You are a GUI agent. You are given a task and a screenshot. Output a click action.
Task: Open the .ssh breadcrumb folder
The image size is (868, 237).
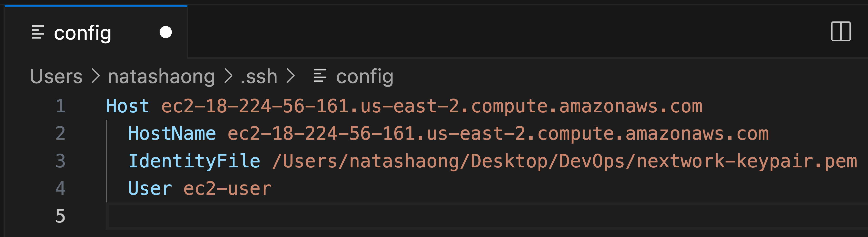(259, 77)
